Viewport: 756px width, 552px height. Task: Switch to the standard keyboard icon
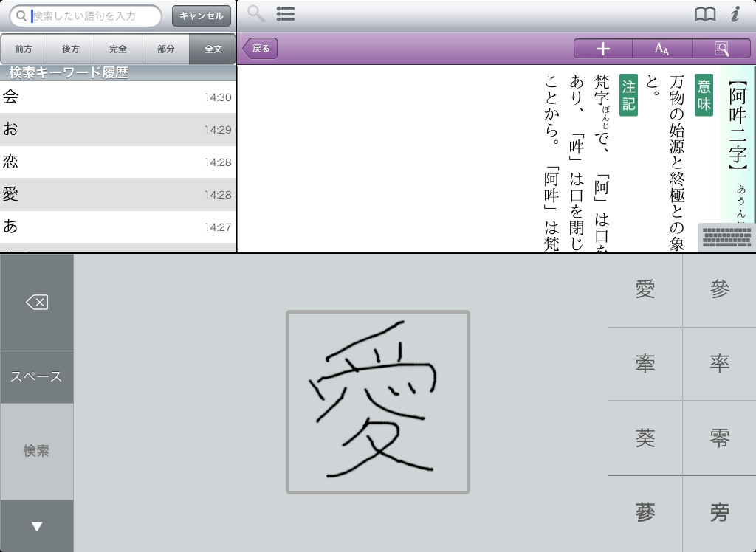tap(726, 238)
